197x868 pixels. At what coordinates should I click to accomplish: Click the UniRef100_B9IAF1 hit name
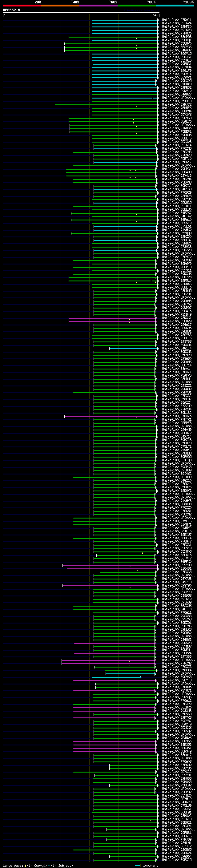[177, 206]
